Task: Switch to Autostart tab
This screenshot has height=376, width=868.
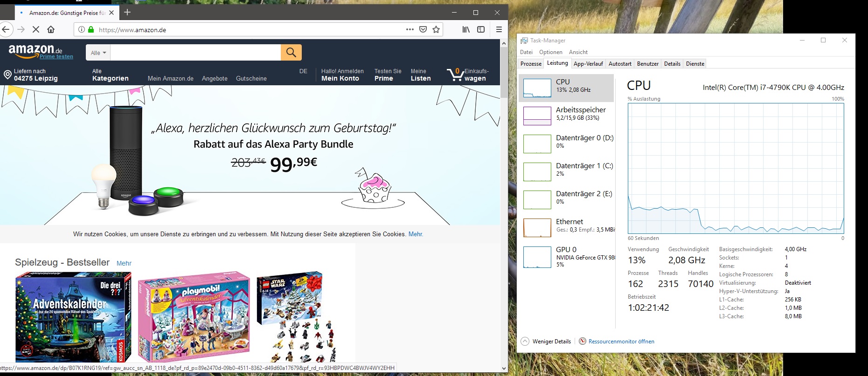Action: click(620, 64)
